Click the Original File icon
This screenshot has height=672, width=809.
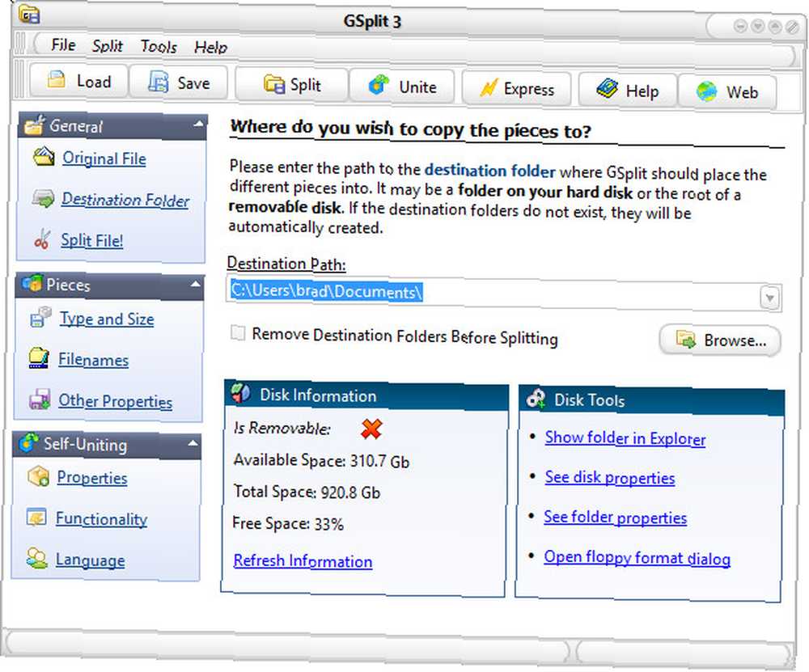pyautogui.click(x=44, y=156)
